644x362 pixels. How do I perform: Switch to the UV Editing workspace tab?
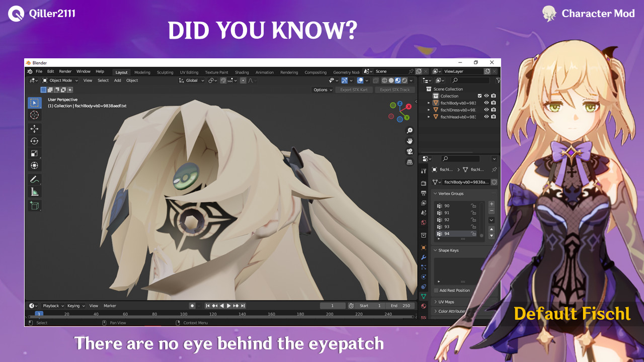[x=189, y=72]
